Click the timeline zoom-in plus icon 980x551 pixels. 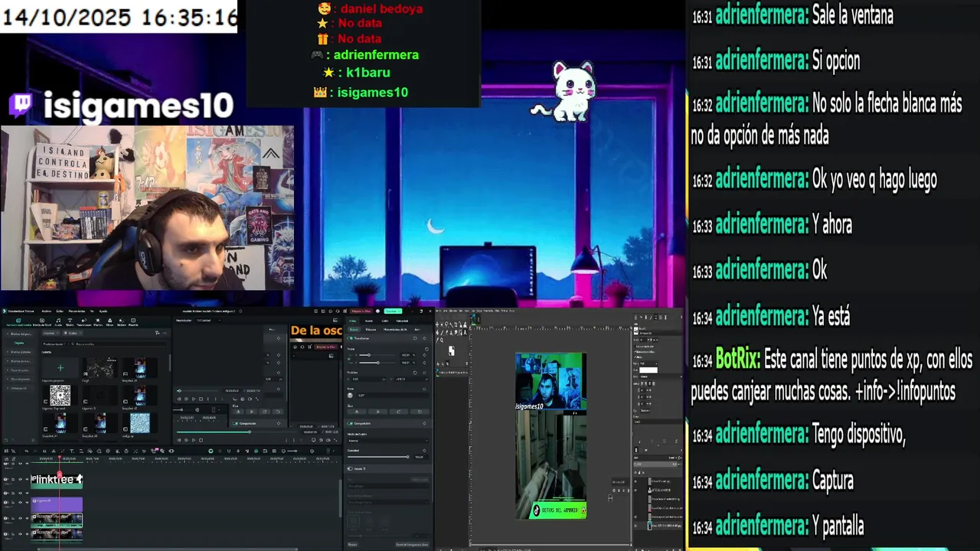pyautogui.click(x=312, y=451)
